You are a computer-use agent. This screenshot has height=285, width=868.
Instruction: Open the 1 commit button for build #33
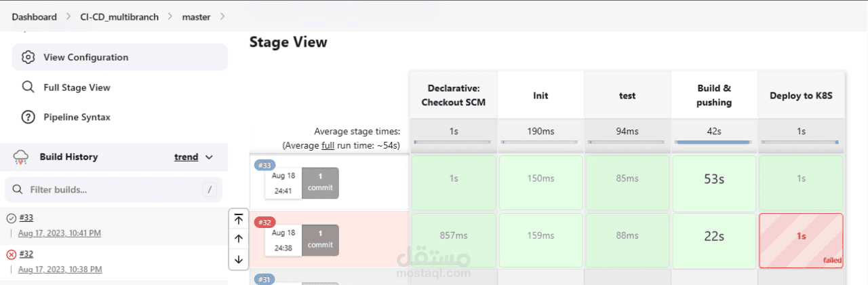pyautogui.click(x=320, y=183)
